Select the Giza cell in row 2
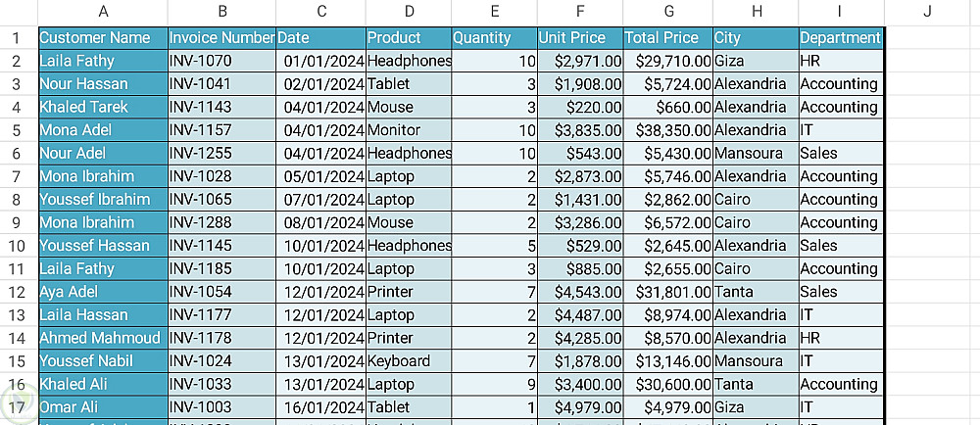 [x=755, y=61]
